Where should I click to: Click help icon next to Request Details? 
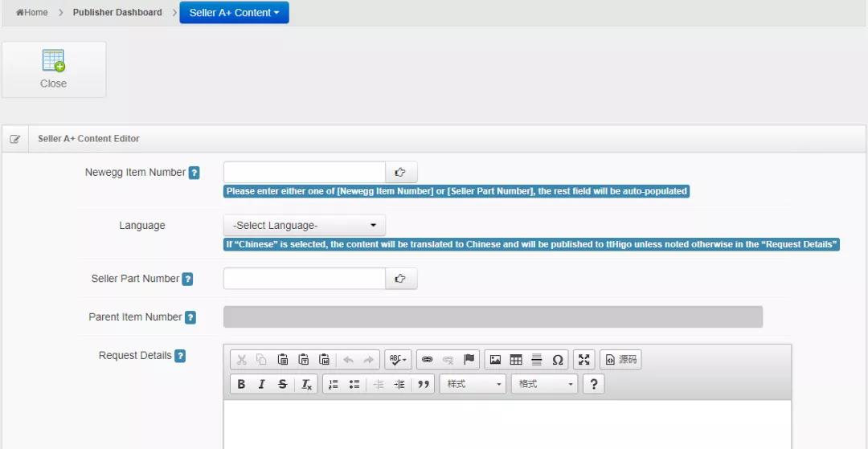(180, 356)
